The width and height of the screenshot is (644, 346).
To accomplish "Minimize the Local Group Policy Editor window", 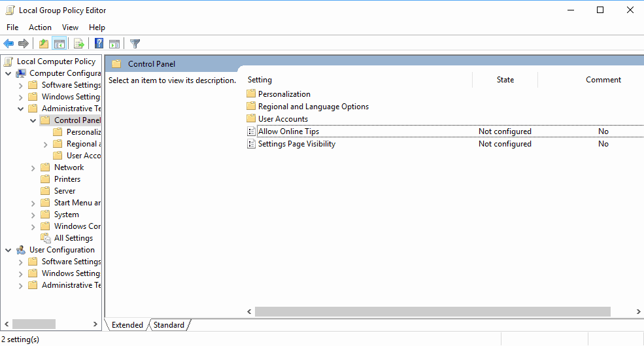I will (571, 10).
